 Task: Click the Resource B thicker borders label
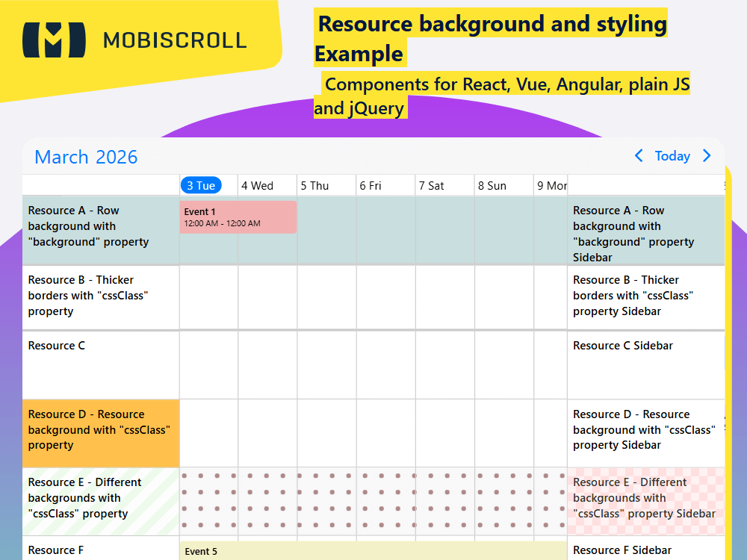click(x=90, y=296)
